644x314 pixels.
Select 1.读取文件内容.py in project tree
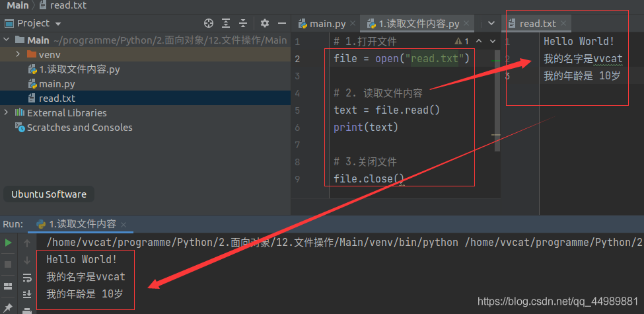coord(79,69)
